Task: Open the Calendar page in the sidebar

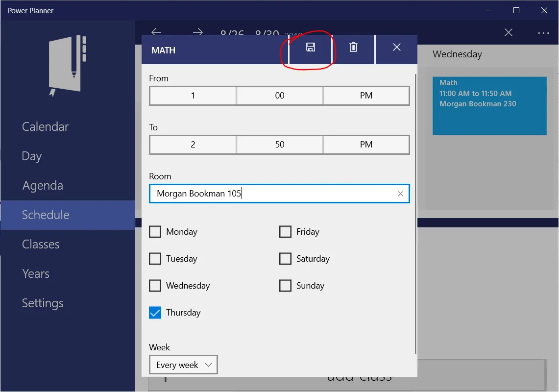Action: coord(45,127)
